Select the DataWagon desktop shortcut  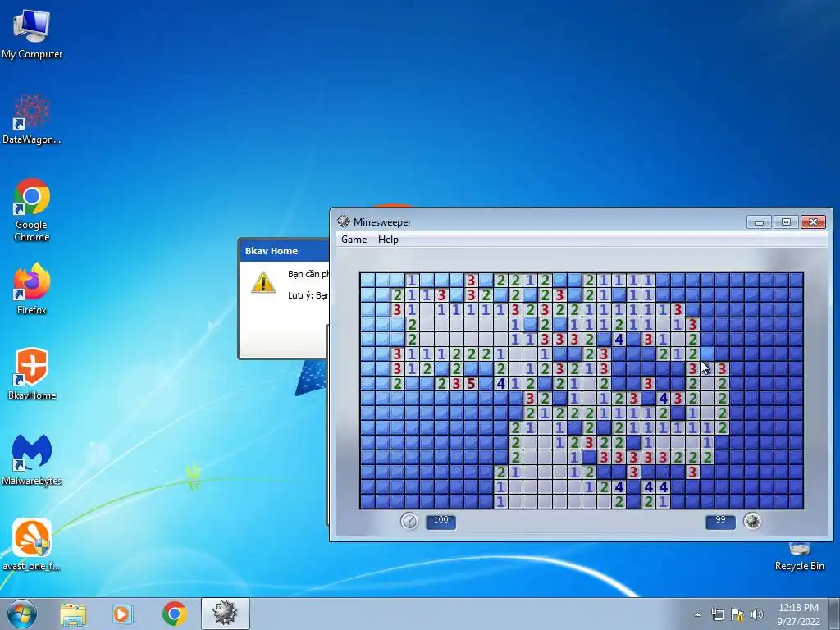[32, 118]
